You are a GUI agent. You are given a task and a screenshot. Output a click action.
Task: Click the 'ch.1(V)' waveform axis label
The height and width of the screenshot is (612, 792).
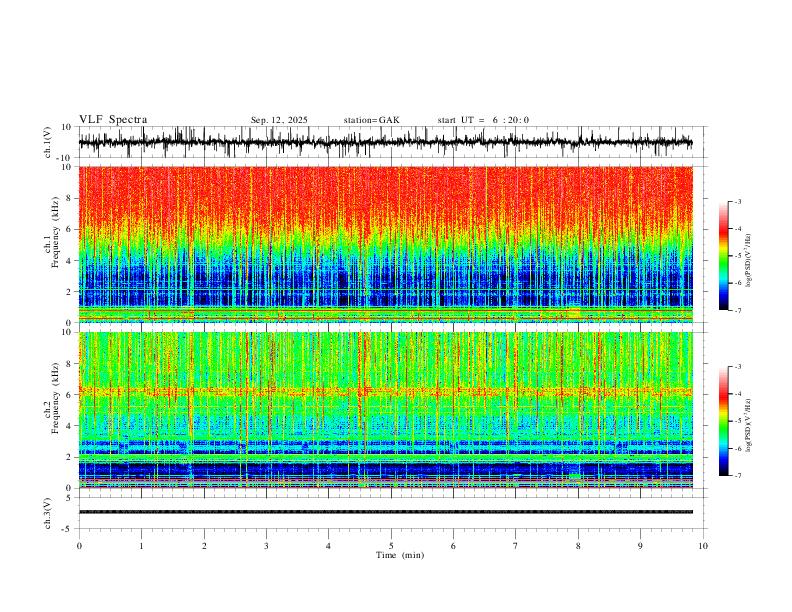pos(48,142)
